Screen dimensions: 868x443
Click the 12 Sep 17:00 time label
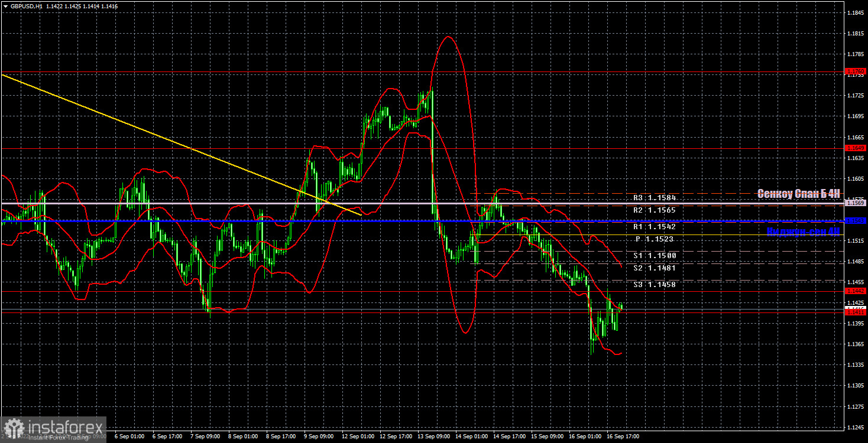(396, 437)
